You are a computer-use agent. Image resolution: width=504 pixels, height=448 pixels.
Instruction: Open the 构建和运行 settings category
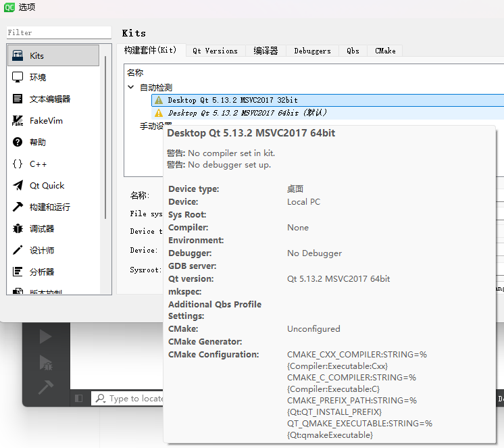53,207
